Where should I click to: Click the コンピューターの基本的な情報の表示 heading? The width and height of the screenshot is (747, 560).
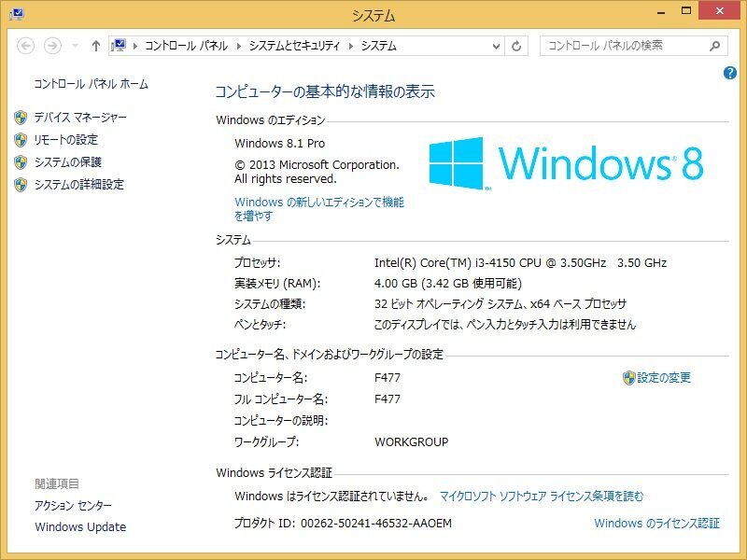click(325, 91)
